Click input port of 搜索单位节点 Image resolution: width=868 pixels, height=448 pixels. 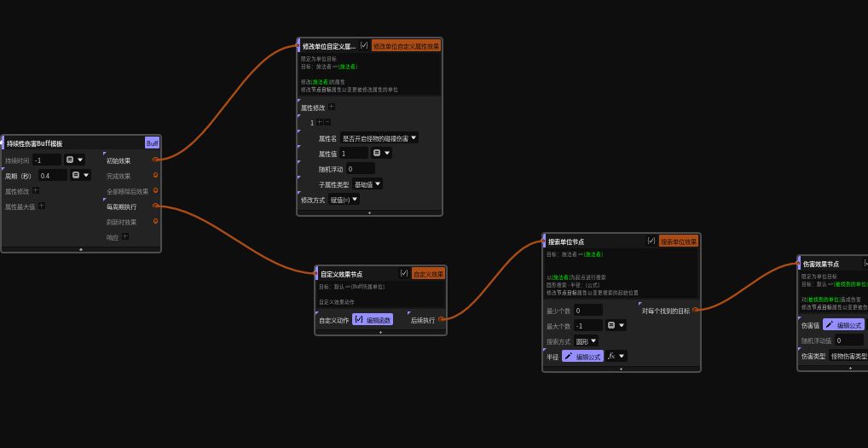pos(544,241)
